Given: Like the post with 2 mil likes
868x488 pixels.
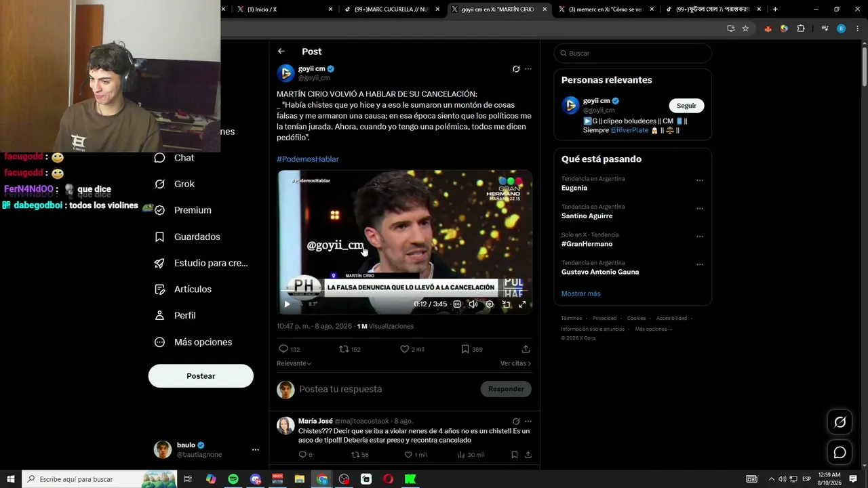Looking at the screenshot, I should (404, 349).
